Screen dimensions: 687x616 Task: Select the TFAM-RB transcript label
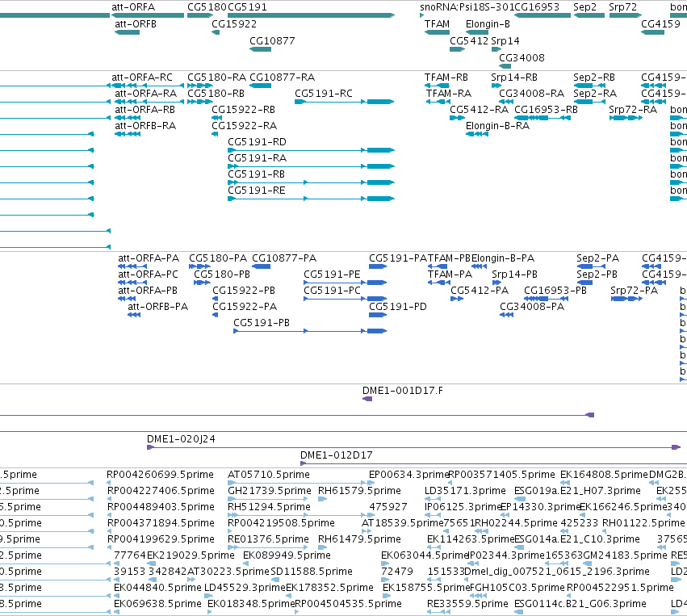[446, 78]
